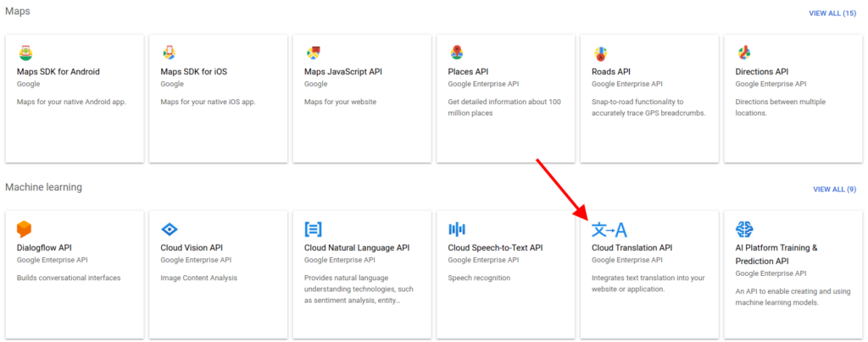This screenshot has width=868, height=342.
Task: Click 'Speech recognition' description
Action: coord(479,278)
